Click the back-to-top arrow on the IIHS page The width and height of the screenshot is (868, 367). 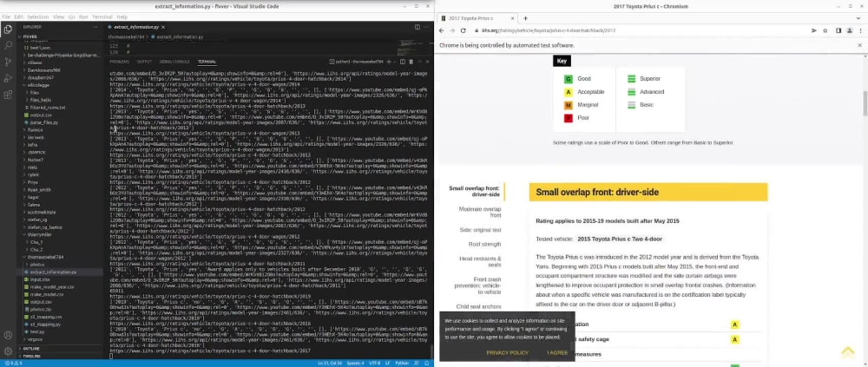[847, 352]
